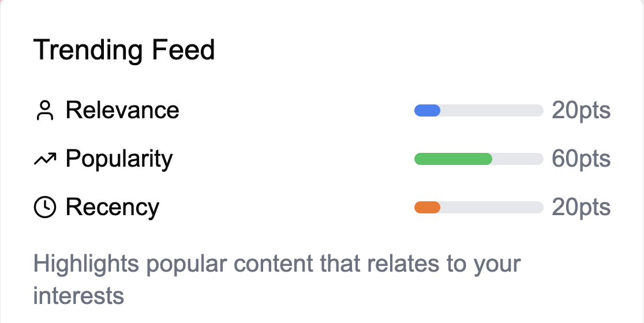Viewport: 644px width, 323px height.
Task: Click the unfilled gray part of Recency bar
Action: (x=492, y=208)
